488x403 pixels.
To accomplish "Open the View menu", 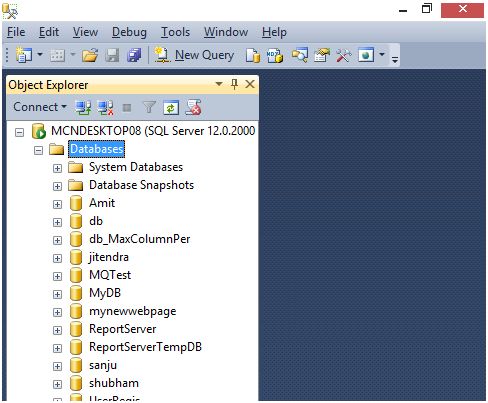I will point(85,32).
